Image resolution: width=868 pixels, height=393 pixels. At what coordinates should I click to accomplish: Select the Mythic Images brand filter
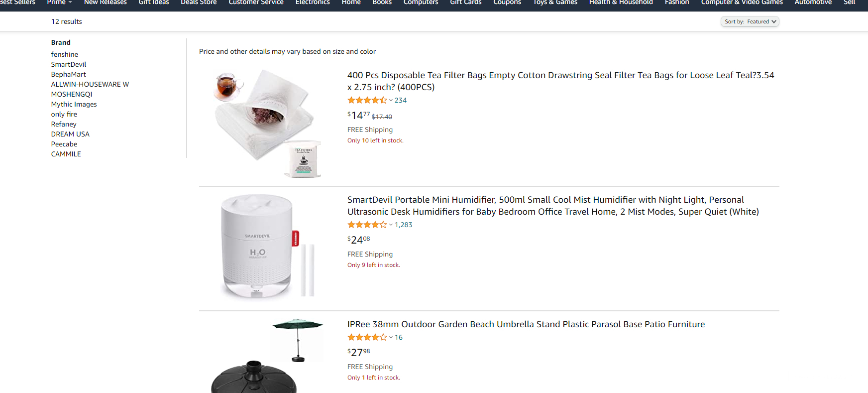click(74, 104)
